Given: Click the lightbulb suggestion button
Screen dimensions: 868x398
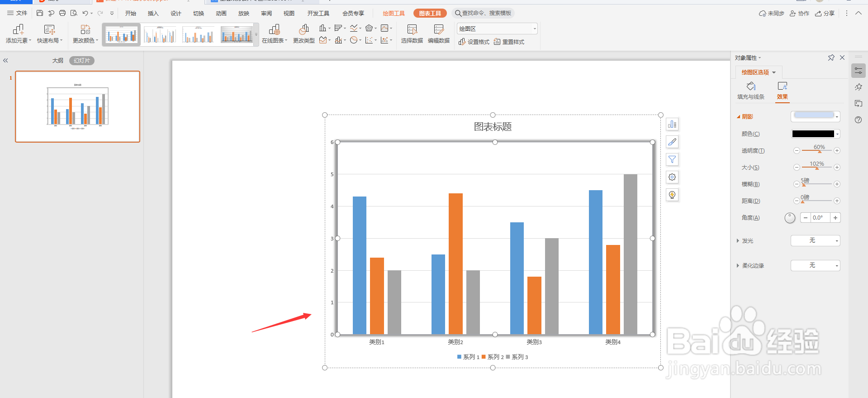Looking at the screenshot, I should 672,195.
